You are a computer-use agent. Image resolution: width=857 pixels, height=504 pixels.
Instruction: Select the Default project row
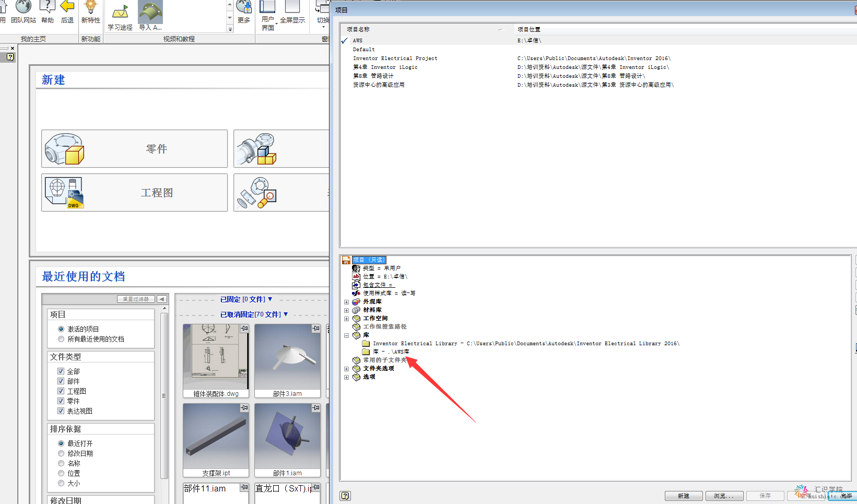click(598, 49)
